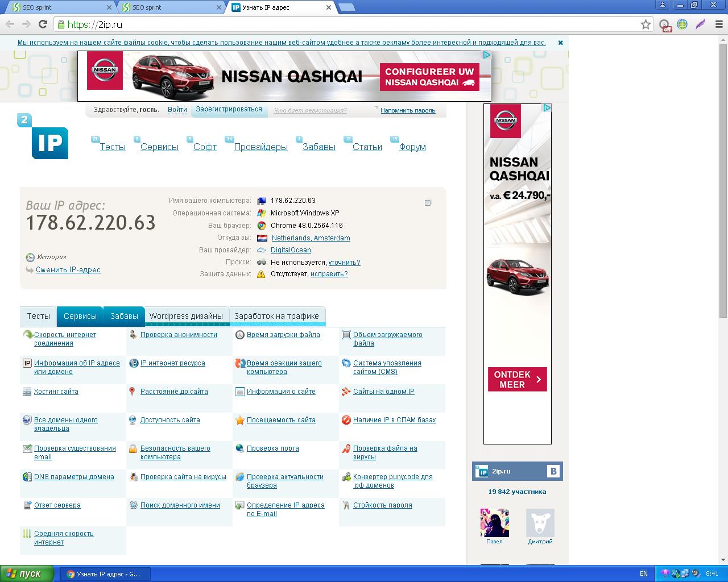Click the red spam icon beside 'Наличие IP в СПАМ базах'
This screenshot has width=728, height=582.
pyautogui.click(x=346, y=420)
